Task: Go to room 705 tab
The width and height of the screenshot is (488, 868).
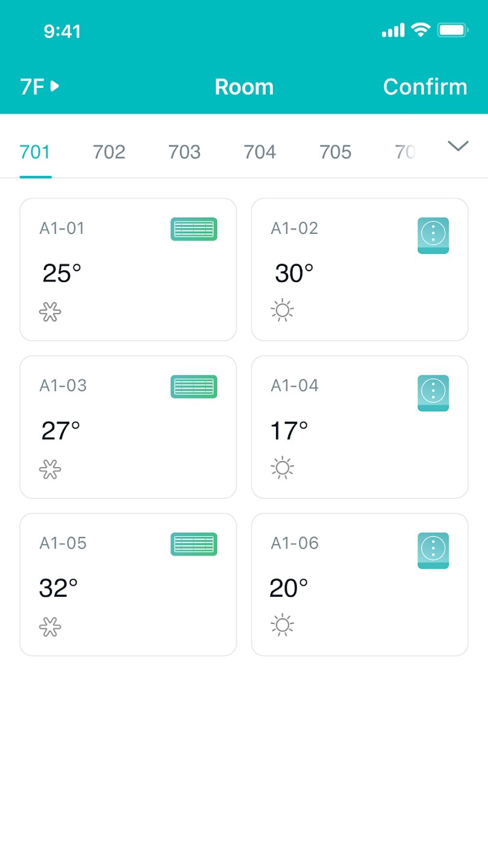Action: 335,152
